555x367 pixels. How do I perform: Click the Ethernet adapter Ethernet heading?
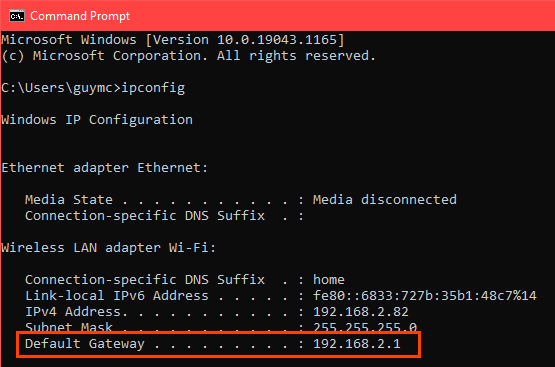pyautogui.click(x=104, y=168)
